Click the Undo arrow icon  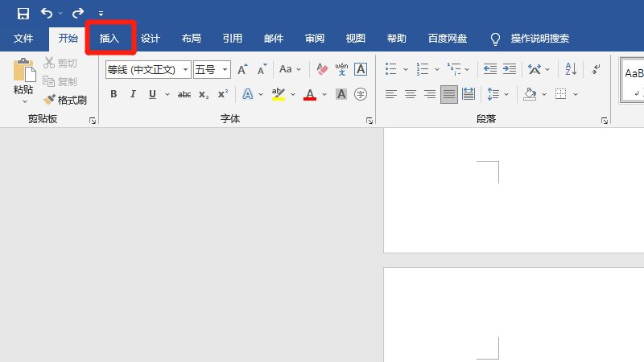point(47,14)
